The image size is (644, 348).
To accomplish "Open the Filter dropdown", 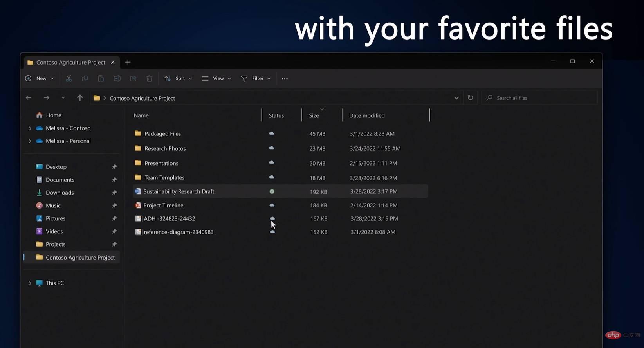I will tap(256, 79).
